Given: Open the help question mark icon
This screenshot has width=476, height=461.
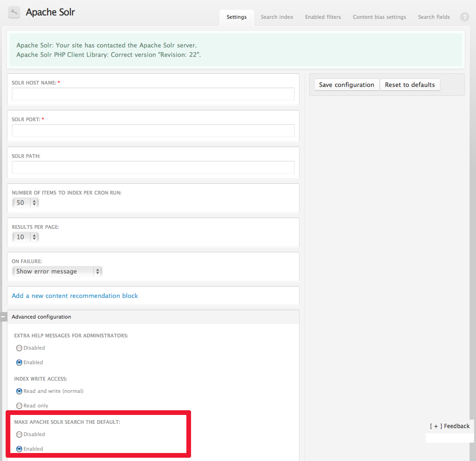Looking at the screenshot, I should [464, 17].
